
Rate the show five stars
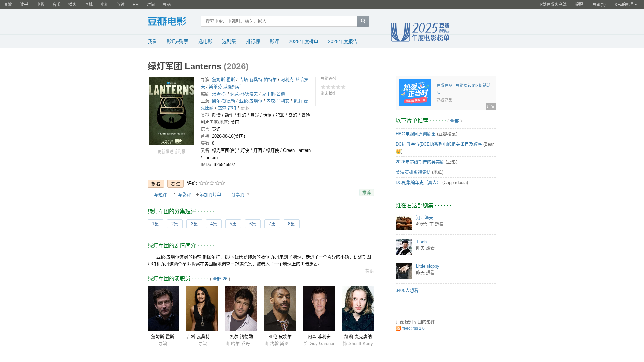[223, 183]
